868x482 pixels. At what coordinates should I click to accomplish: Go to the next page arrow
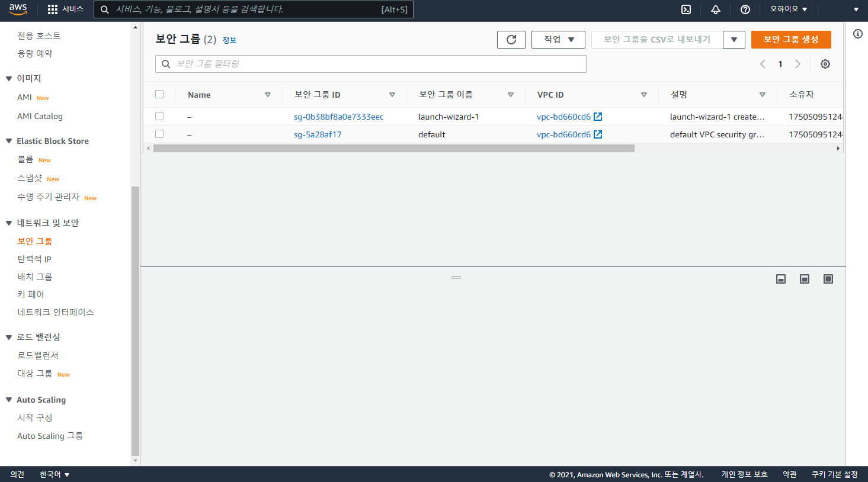pos(798,64)
